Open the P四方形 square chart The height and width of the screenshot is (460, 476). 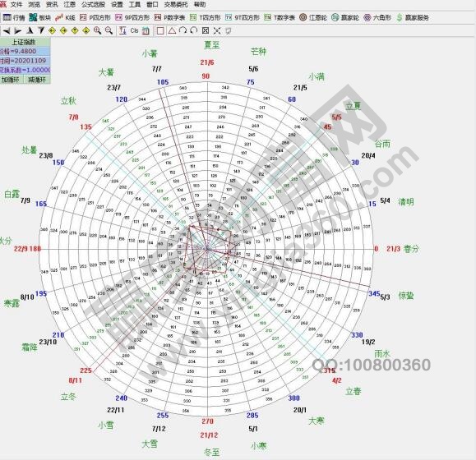click(x=95, y=17)
